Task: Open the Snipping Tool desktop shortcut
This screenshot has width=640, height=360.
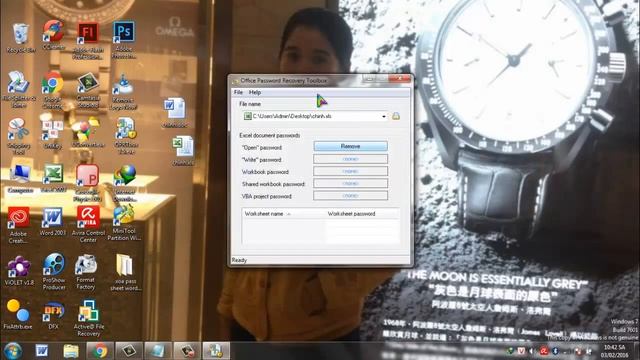Action: click(18, 136)
